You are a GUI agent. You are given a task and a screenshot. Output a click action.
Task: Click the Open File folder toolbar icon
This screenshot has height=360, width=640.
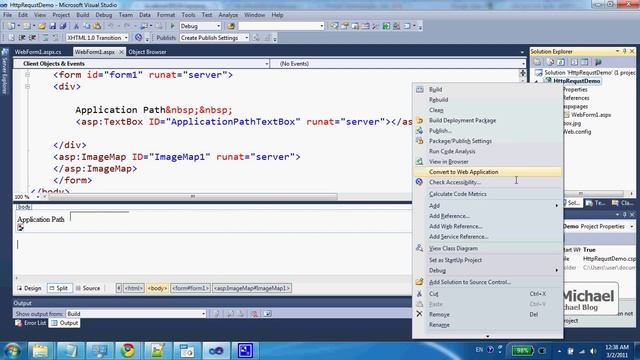pos(42,26)
